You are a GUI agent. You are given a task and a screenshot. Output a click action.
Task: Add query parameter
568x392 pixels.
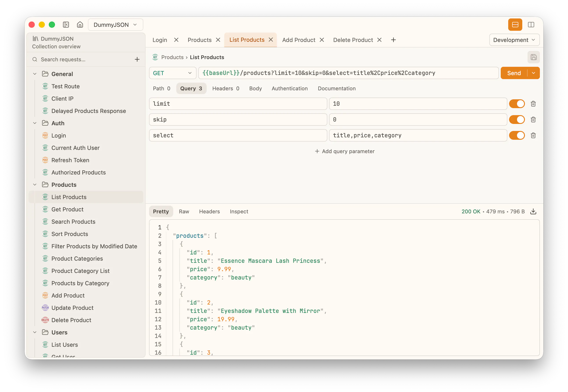point(344,151)
